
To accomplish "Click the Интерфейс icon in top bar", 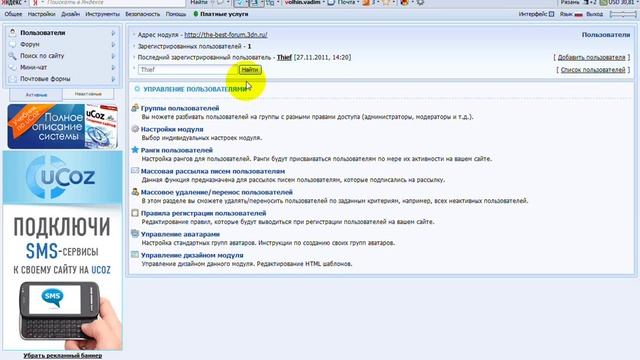I will tap(551, 14).
